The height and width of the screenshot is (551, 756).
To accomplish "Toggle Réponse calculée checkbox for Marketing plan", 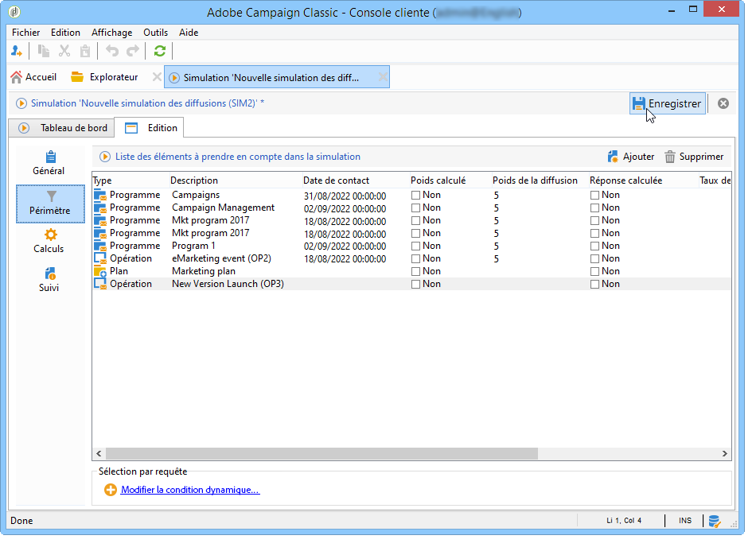I will click(x=595, y=272).
